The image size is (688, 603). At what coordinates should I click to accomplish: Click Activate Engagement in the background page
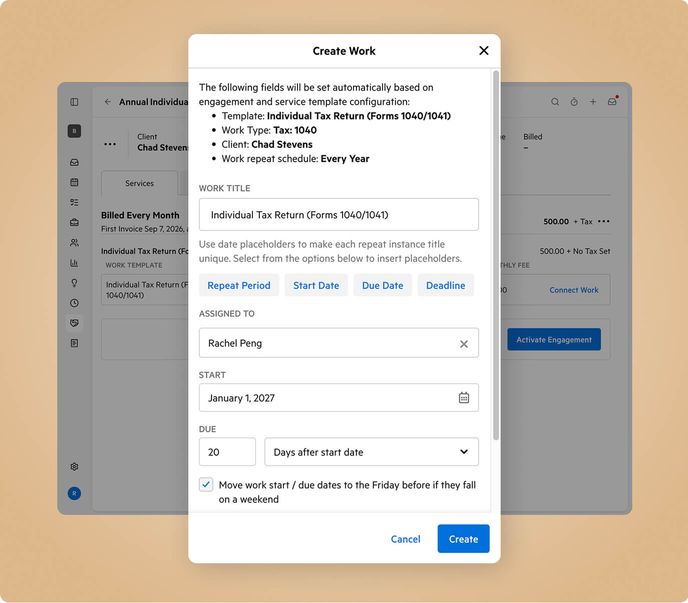tap(554, 340)
